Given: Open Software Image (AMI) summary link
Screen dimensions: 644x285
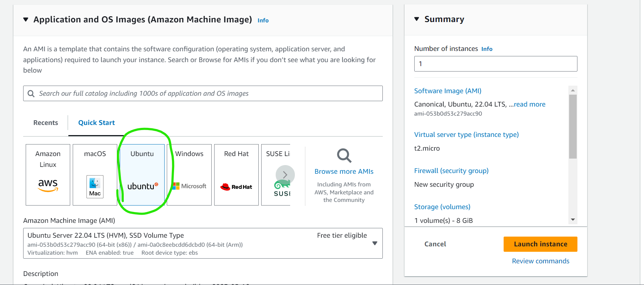Looking at the screenshot, I should point(448,91).
